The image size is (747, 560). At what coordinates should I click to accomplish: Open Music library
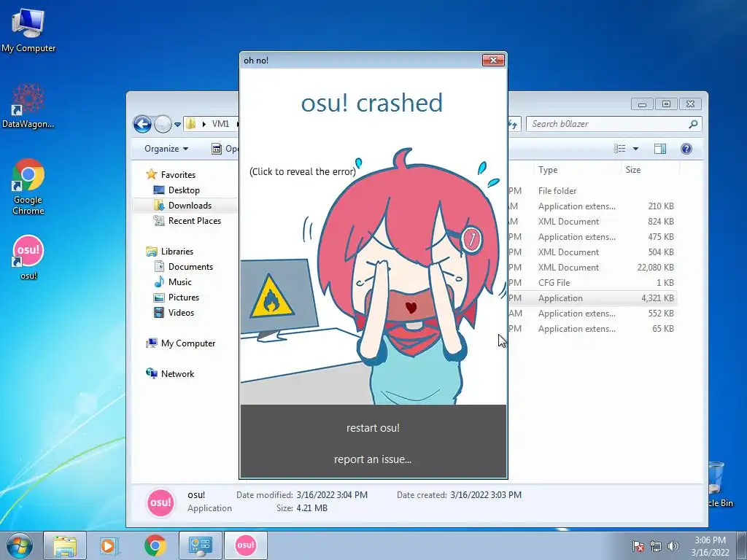click(x=179, y=282)
